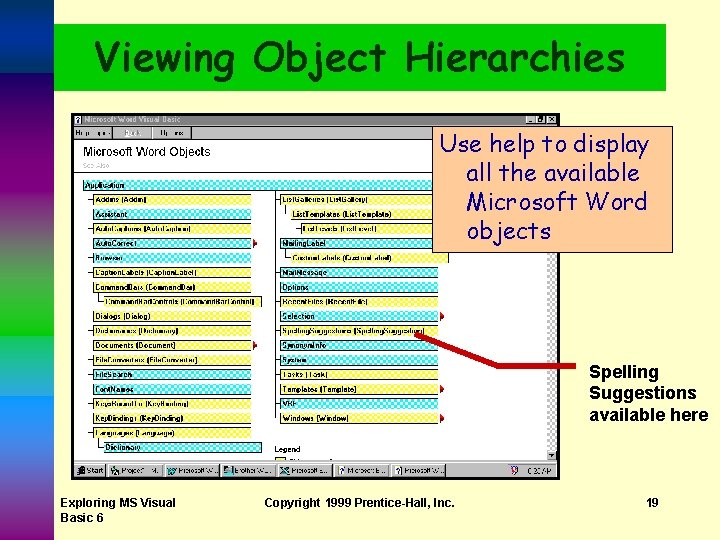Select the Tasks (Task) object
This screenshot has width=720, height=540.
(x=359, y=374)
